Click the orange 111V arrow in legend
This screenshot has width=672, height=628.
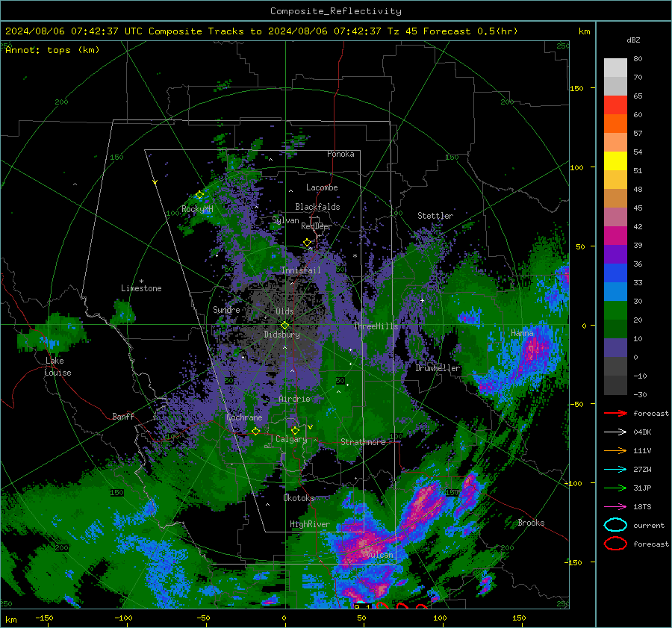click(615, 450)
